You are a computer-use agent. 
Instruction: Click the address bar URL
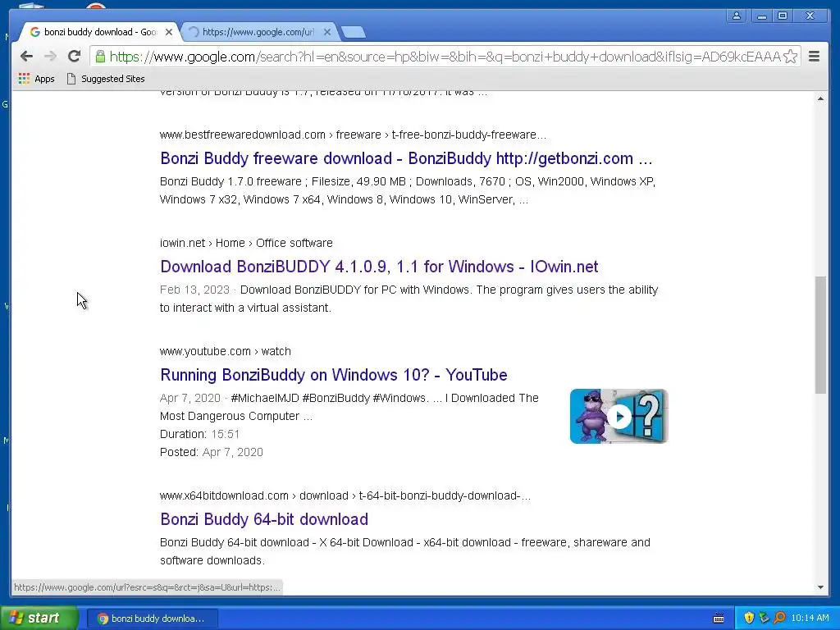(x=445, y=57)
